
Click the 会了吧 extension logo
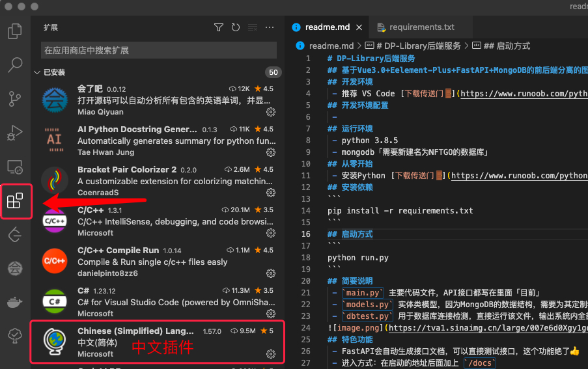pyautogui.click(x=55, y=100)
